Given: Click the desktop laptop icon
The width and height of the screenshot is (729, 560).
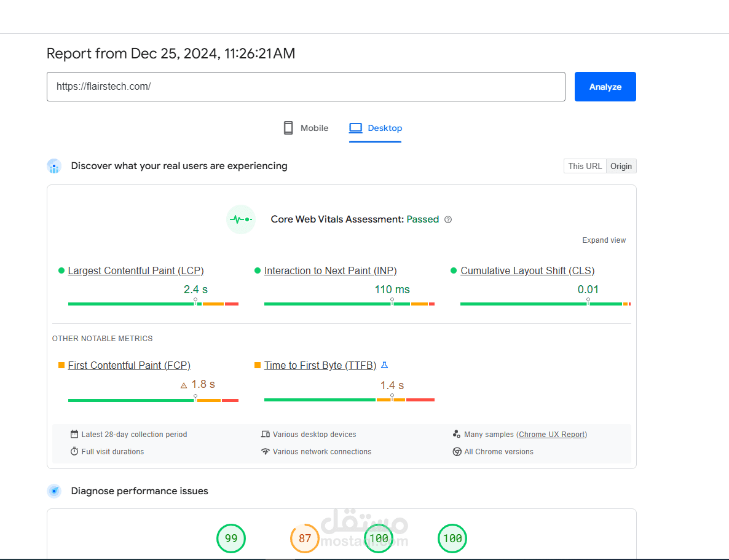Looking at the screenshot, I should tap(356, 128).
